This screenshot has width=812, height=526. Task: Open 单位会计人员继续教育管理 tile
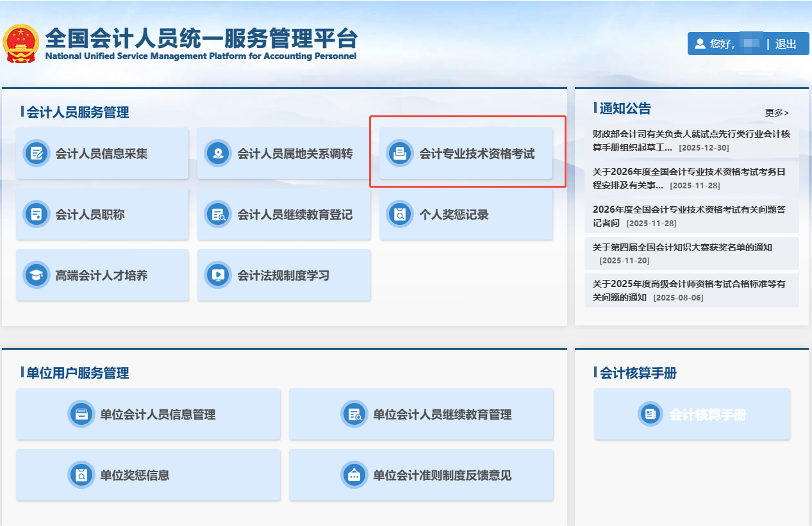pyautogui.click(x=421, y=414)
